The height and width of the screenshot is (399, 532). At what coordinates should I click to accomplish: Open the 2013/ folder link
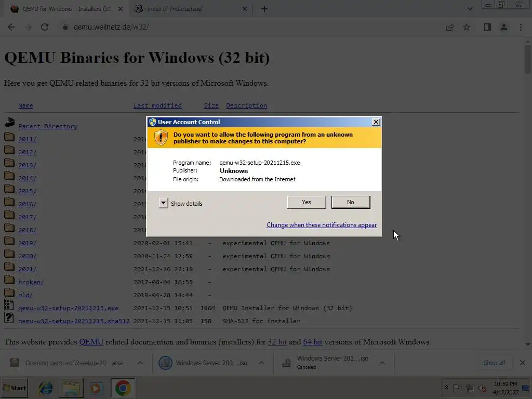coord(27,165)
